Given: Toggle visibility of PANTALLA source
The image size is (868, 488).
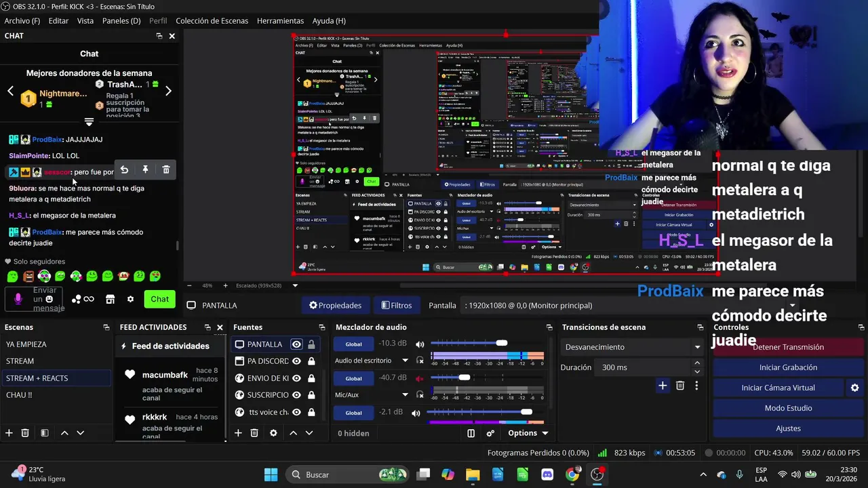Looking at the screenshot, I should click(x=296, y=344).
